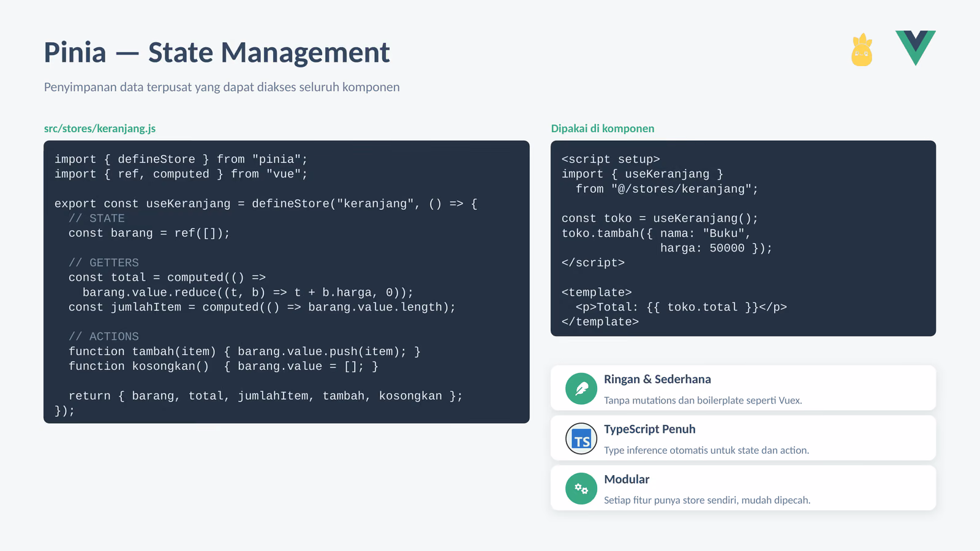Click 'const toko = useKeranjang();' line
Screen dimensions: 980x551
click(660, 218)
